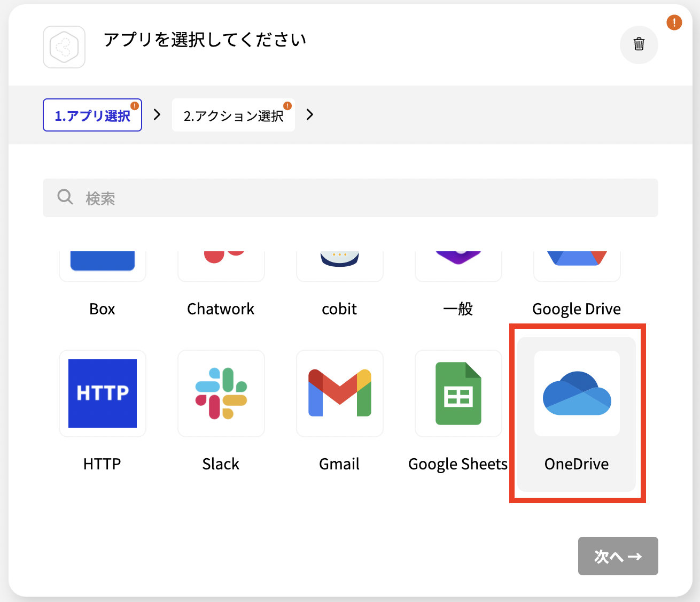700x602 pixels.
Task: Select the Google Drive app icon
Action: point(577,258)
